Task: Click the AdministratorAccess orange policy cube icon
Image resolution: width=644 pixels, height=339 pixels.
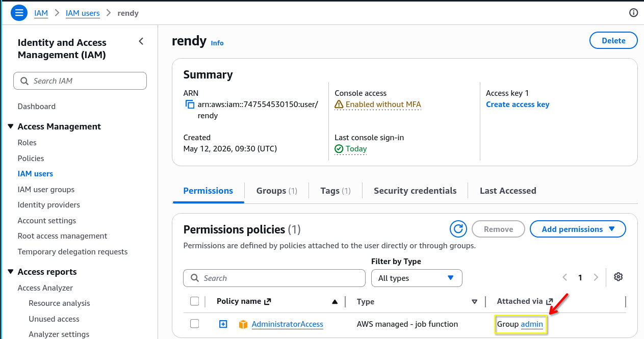Action: 243,324
